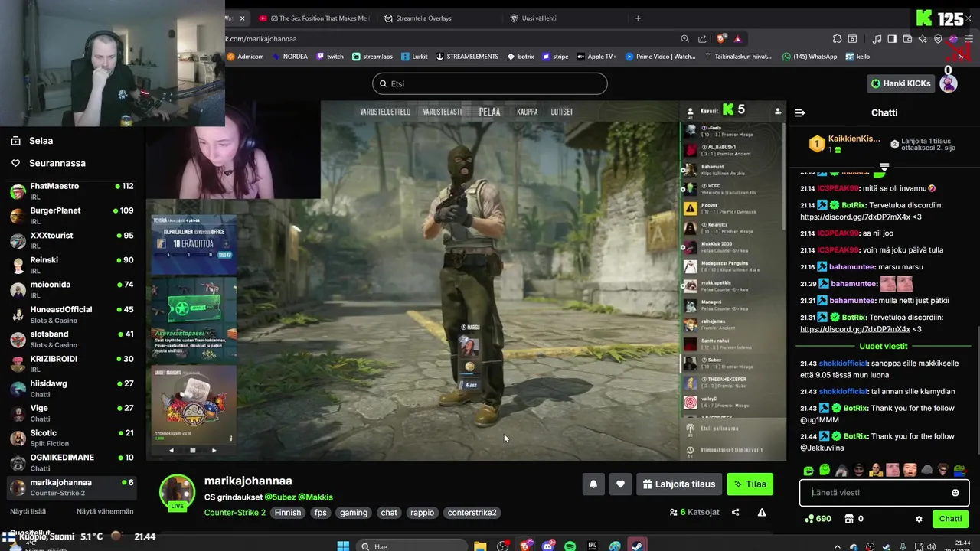Open browser extensions puzzle icon
This screenshot has height=551, width=980.
coord(837,38)
